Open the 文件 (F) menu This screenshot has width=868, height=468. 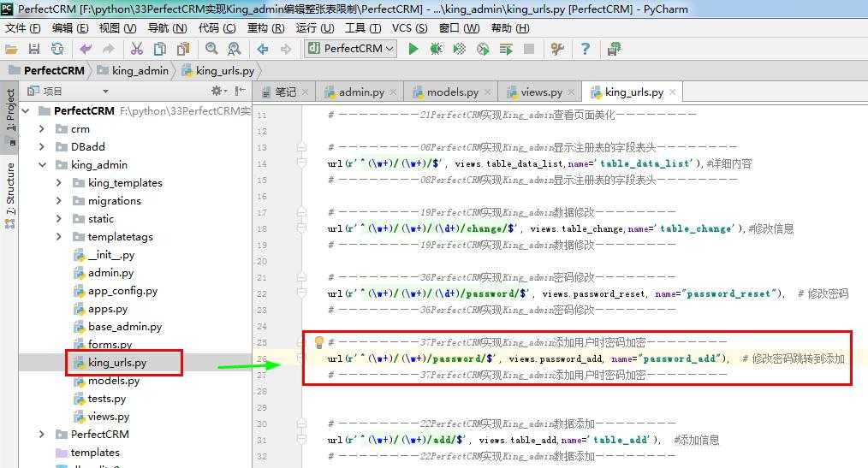tap(23, 27)
